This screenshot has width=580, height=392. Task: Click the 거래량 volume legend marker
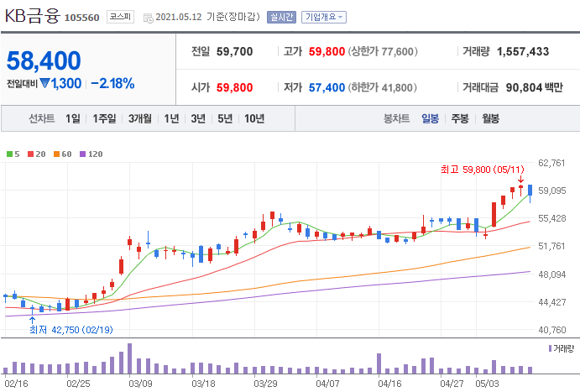click(x=550, y=348)
